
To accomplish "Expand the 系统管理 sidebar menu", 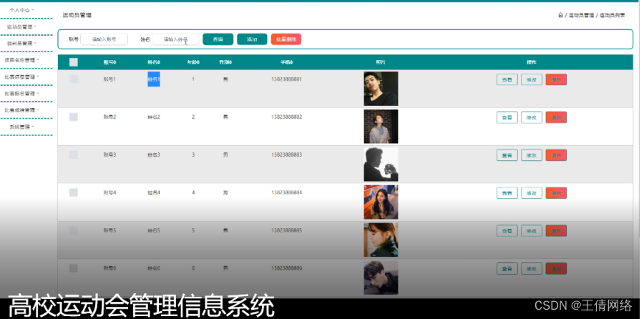I will 21,127.
